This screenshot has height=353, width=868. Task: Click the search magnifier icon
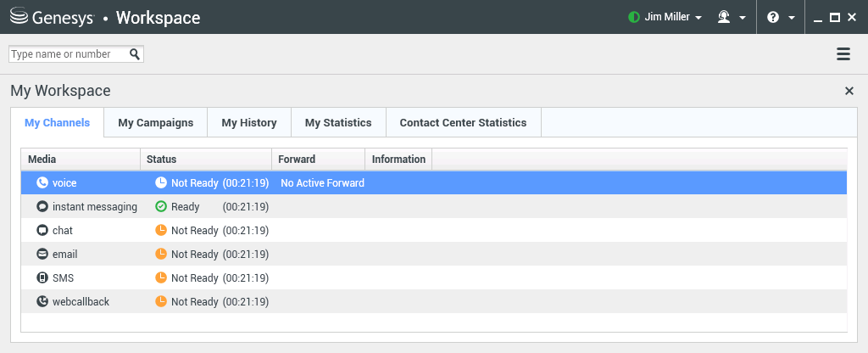click(x=135, y=54)
